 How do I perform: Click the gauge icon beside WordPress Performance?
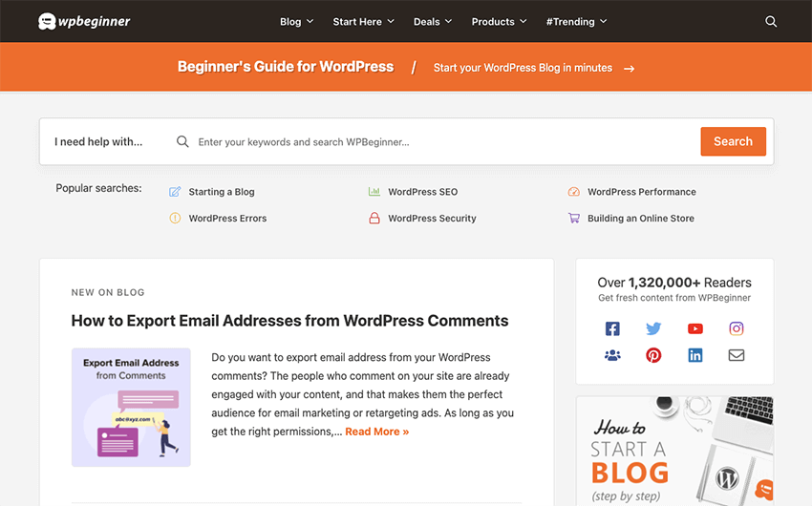tap(574, 192)
